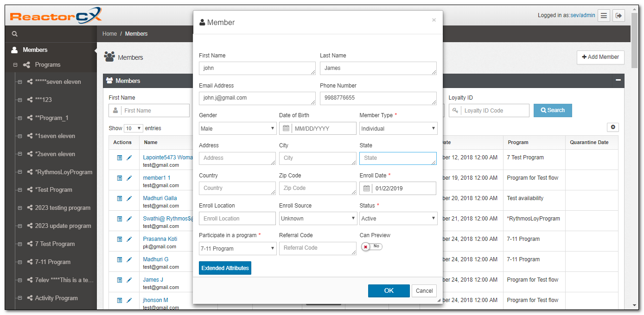Open the table settings gear icon
Screen dimensions: 644x315
click(612, 127)
